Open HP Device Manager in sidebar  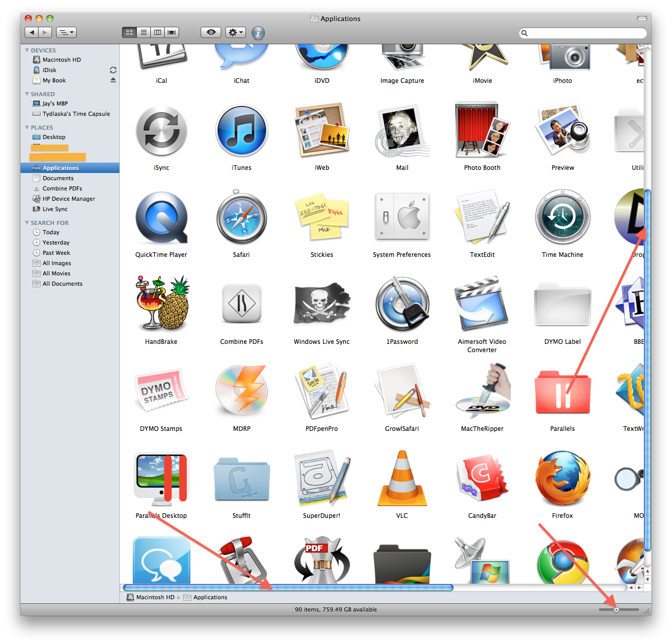70,199
